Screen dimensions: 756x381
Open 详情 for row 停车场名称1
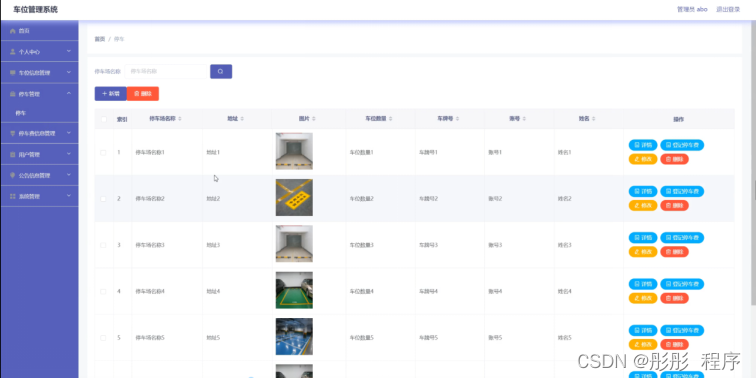643,145
